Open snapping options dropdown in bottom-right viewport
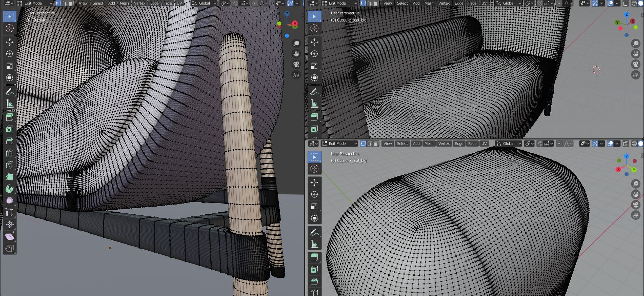Image resolution: width=644 pixels, height=296 pixels. 549,144
